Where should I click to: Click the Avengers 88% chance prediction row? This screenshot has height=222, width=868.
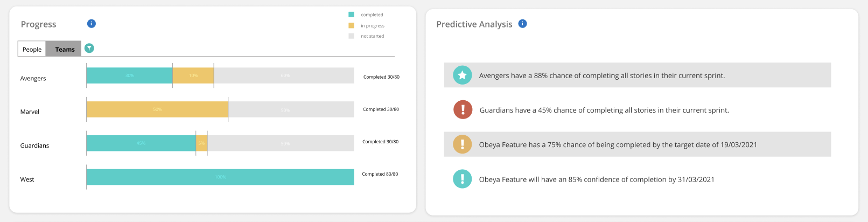click(x=638, y=75)
